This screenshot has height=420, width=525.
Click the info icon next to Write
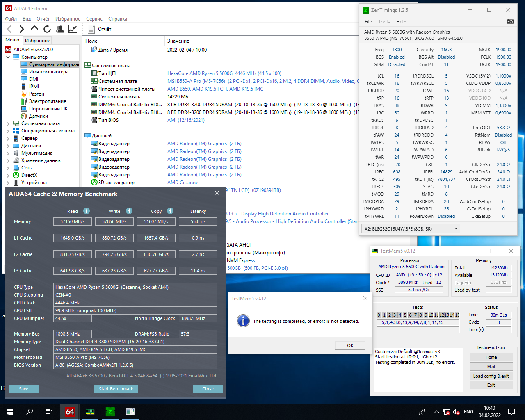tap(129, 211)
